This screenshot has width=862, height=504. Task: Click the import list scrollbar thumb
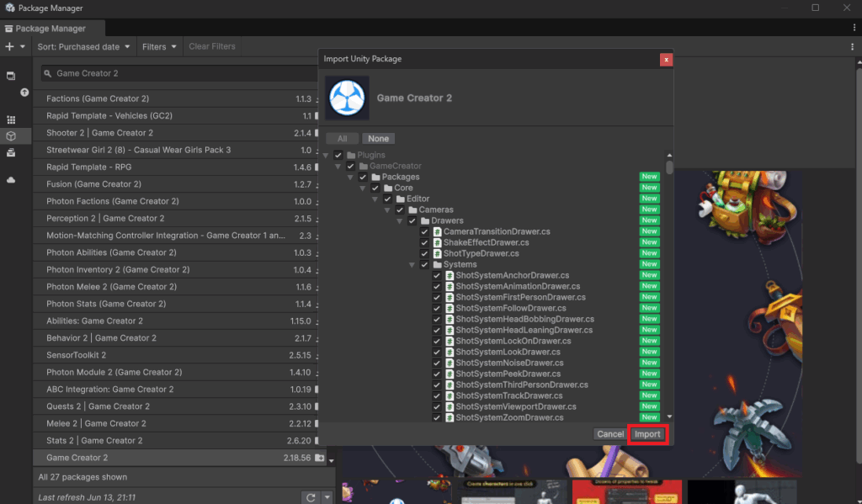[669, 167]
